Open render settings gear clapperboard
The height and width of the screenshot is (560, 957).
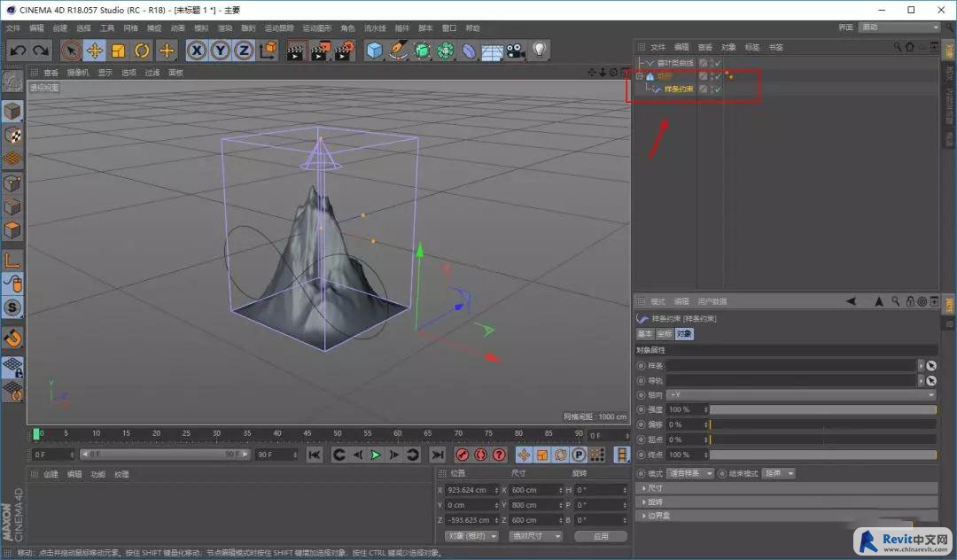pyautogui.click(x=344, y=51)
